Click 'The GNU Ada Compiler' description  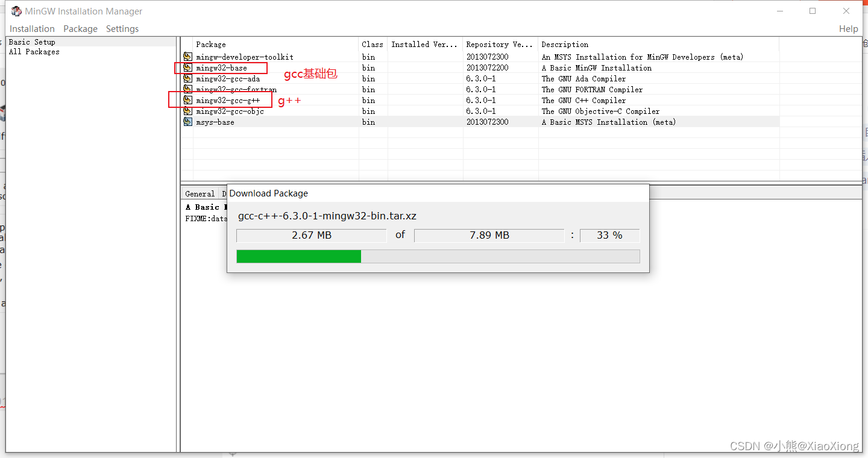tap(583, 78)
